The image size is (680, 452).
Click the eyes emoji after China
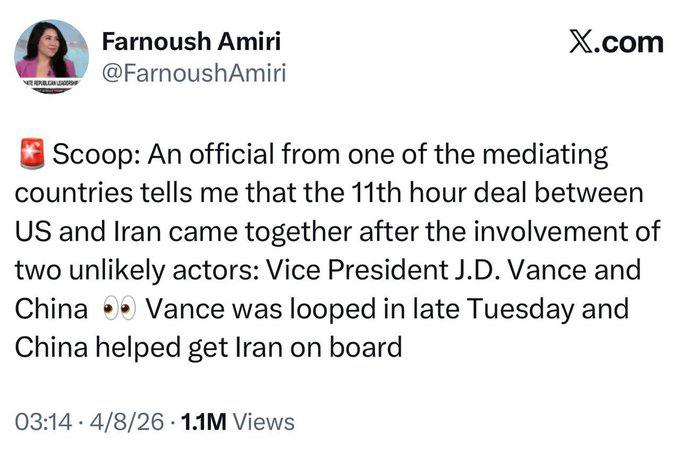click(118, 309)
